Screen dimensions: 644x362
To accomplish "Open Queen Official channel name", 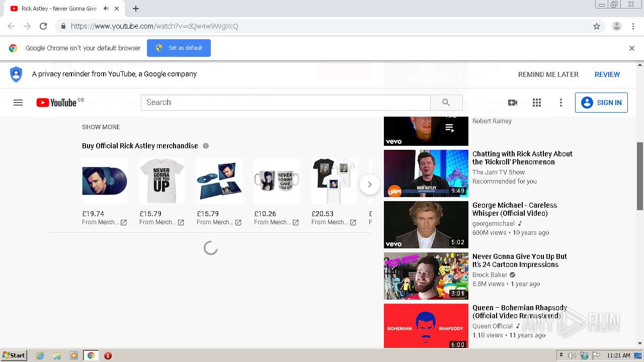I will point(493,326).
